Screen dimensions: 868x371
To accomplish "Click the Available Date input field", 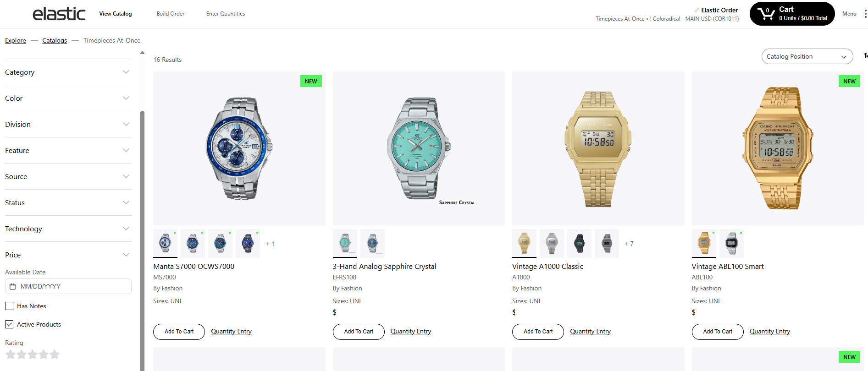I will point(68,286).
